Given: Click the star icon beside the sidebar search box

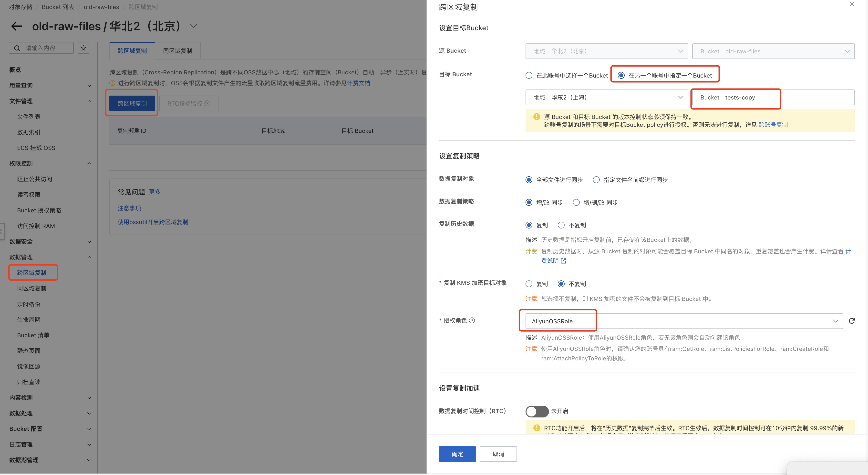Looking at the screenshot, I should (83, 48).
